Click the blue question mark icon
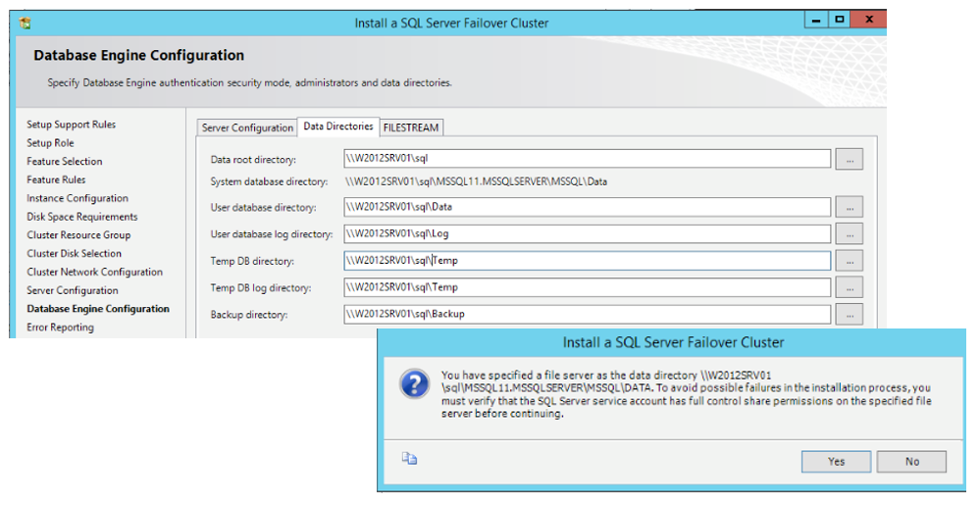 pyautogui.click(x=414, y=383)
